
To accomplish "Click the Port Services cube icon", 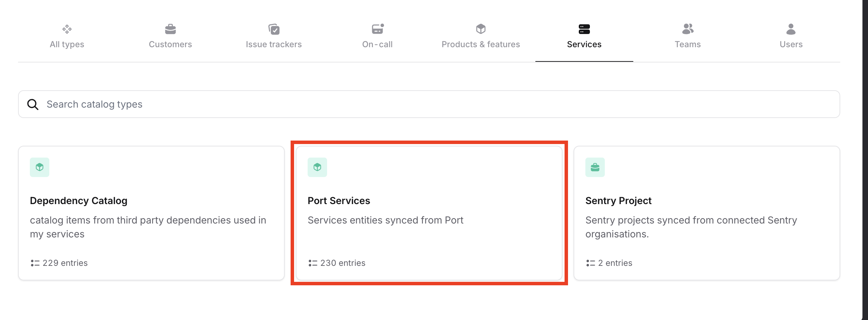I will [317, 167].
